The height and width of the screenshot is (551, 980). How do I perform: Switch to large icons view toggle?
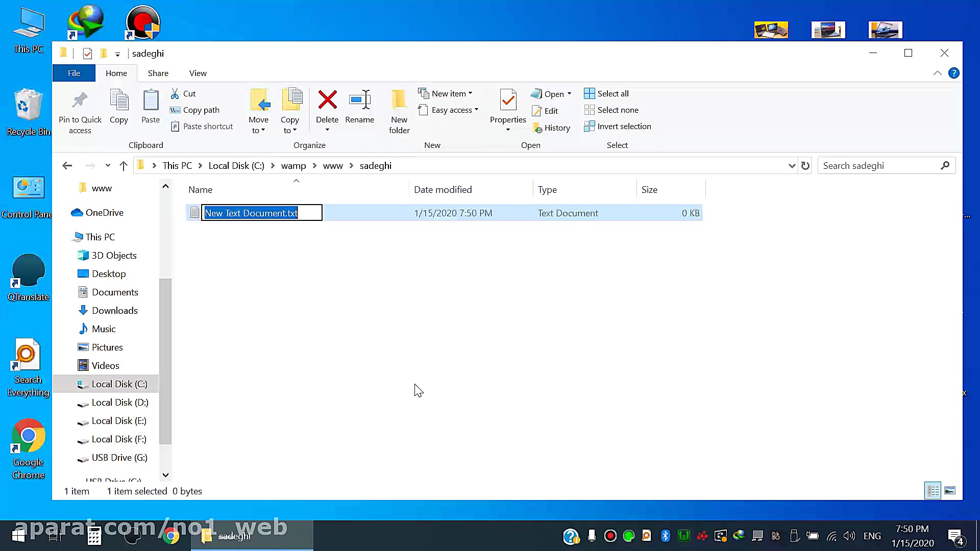[x=949, y=491]
